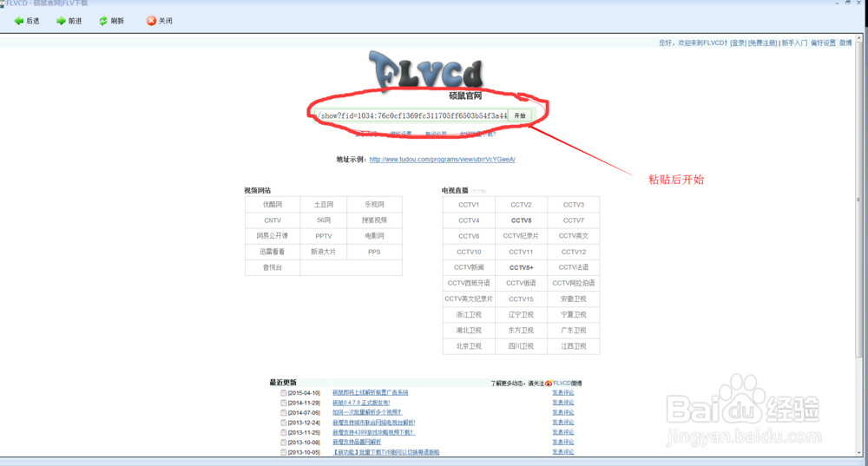Click the note icon beside [2014-11-29]

(284, 403)
